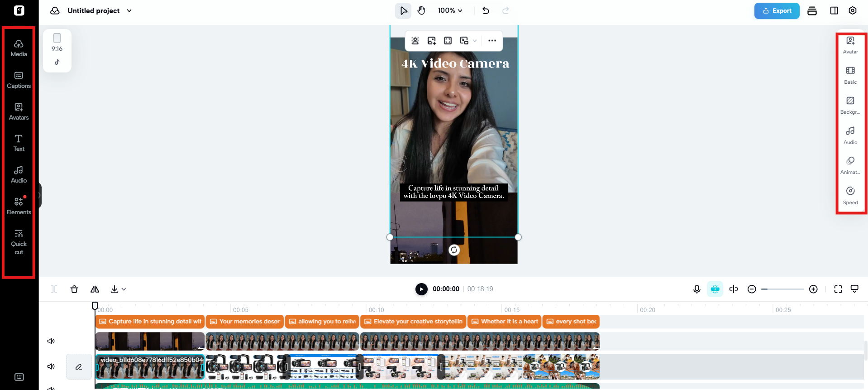Open the Audio panel in left sidebar
Viewport: 868px width, 390px height.
tap(19, 174)
